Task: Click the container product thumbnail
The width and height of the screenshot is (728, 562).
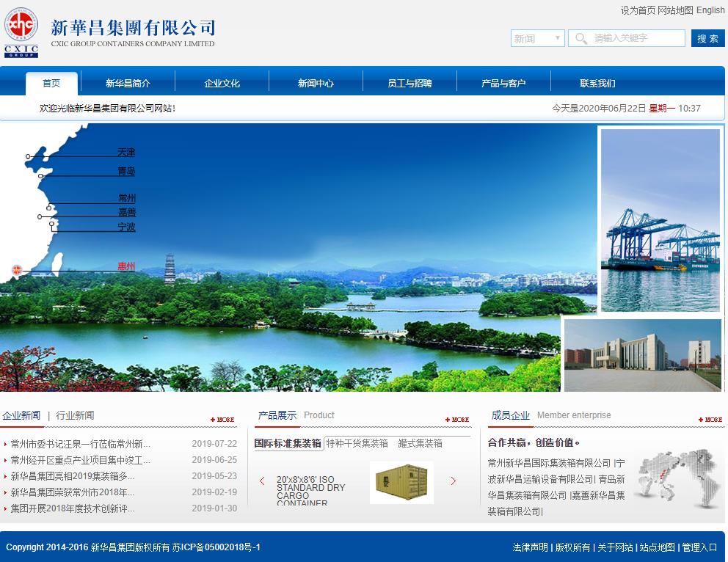Action: 401,482
